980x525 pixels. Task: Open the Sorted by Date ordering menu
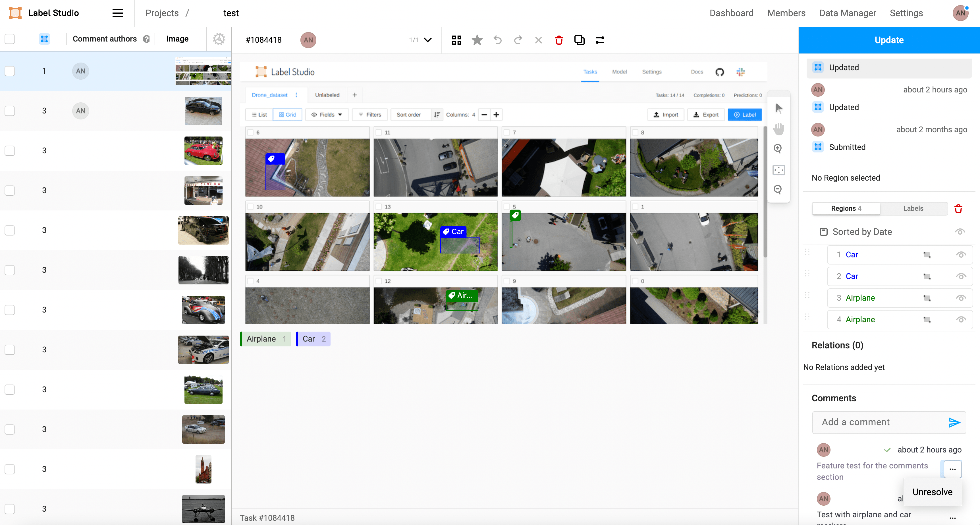[862, 232]
